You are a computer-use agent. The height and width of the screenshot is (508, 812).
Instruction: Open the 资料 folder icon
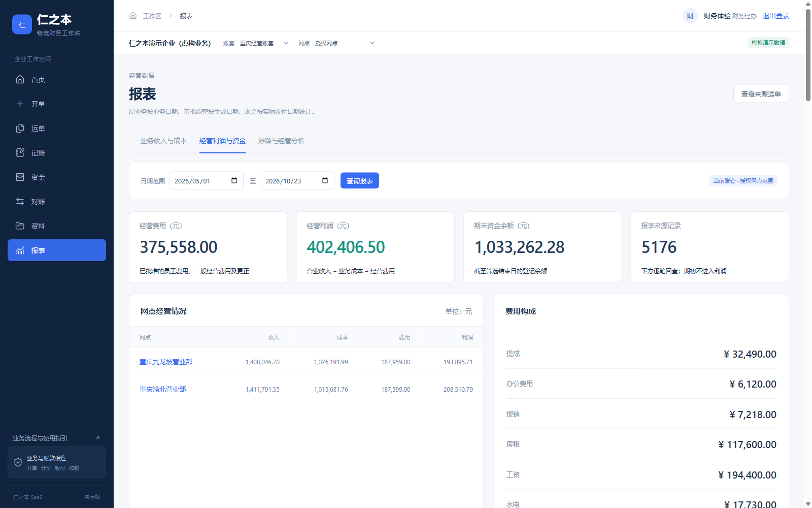[20, 226]
